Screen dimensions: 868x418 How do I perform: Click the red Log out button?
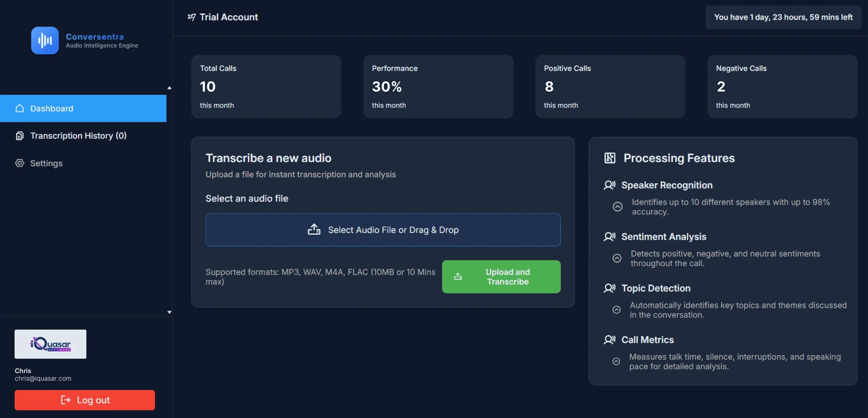85,400
